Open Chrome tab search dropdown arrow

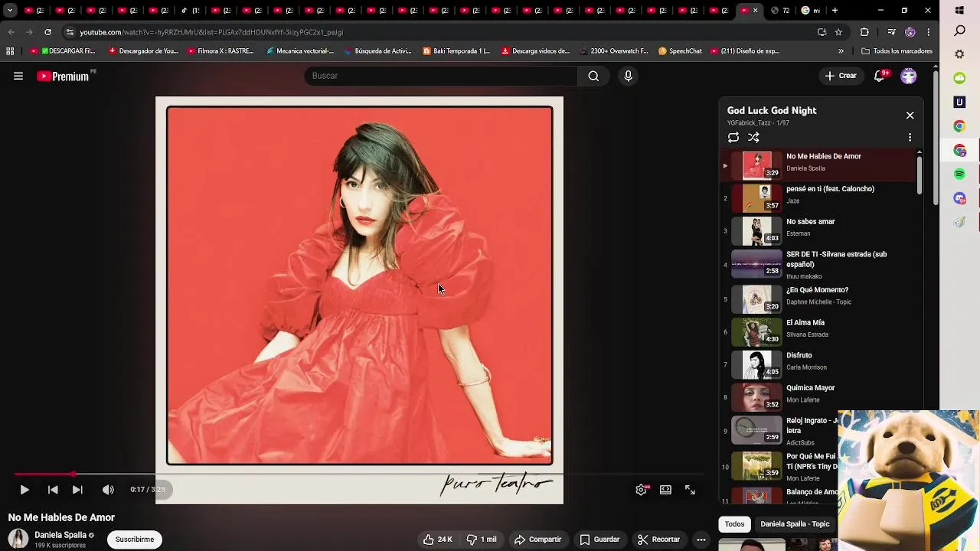click(x=10, y=11)
